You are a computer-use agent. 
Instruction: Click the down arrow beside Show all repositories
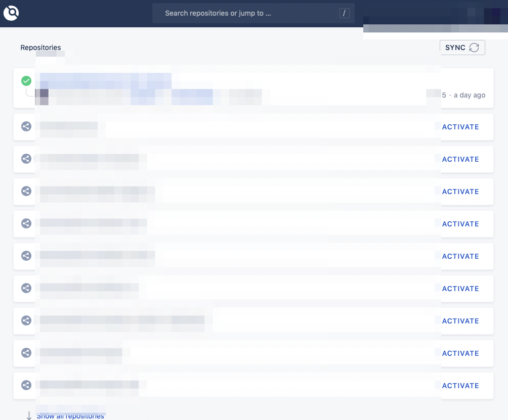29,416
